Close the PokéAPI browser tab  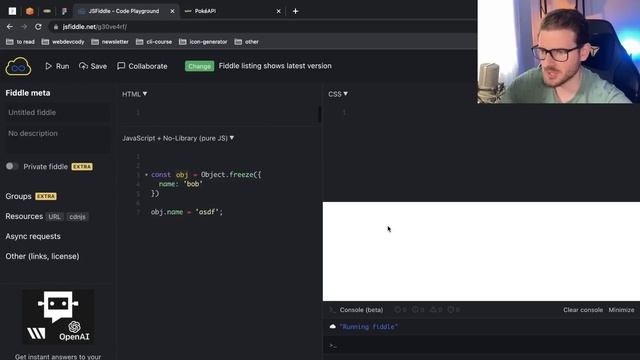pos(278,11)
